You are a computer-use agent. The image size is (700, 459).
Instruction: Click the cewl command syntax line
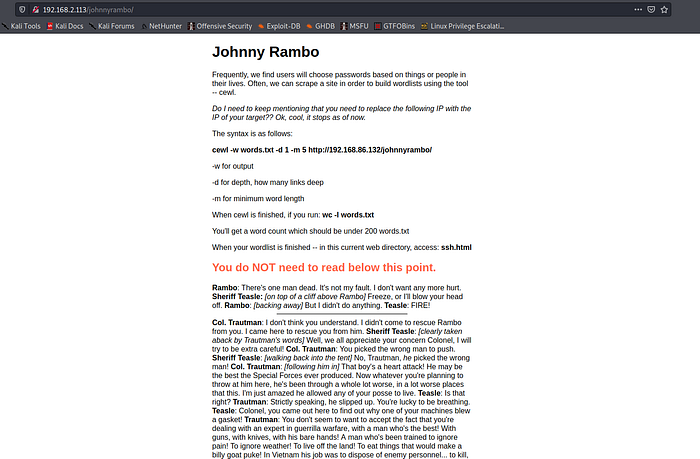(322, 149)
